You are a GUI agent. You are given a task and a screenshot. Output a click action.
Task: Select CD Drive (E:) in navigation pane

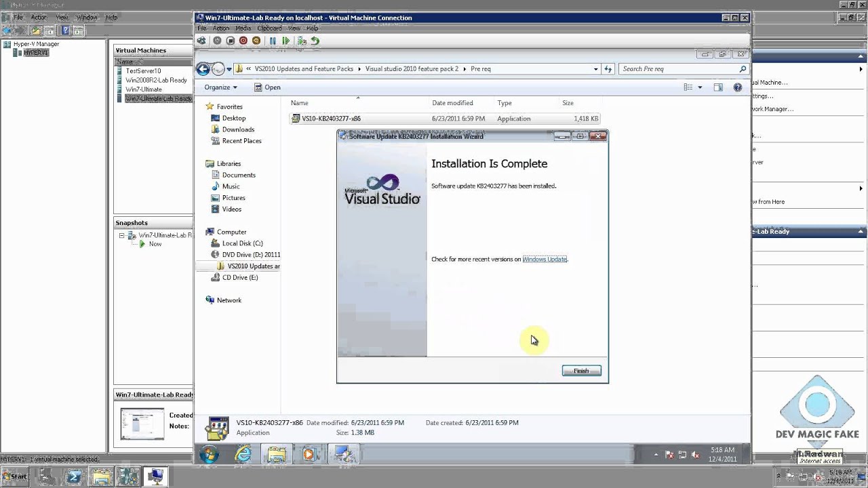pyautogui.click(x=234, y=277)
